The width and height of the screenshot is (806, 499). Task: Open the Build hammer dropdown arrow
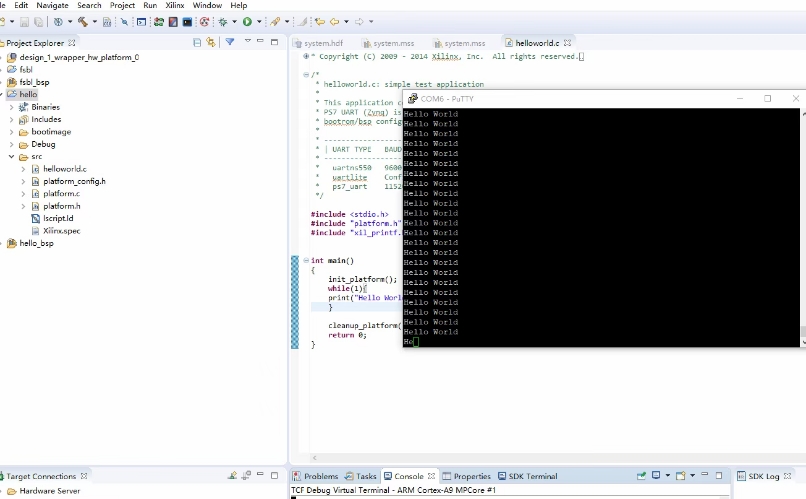click(x=95, y=22)
